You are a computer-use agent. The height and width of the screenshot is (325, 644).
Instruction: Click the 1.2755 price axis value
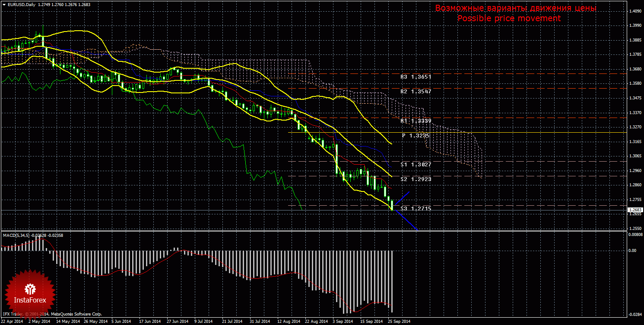[x=634, y=200]
